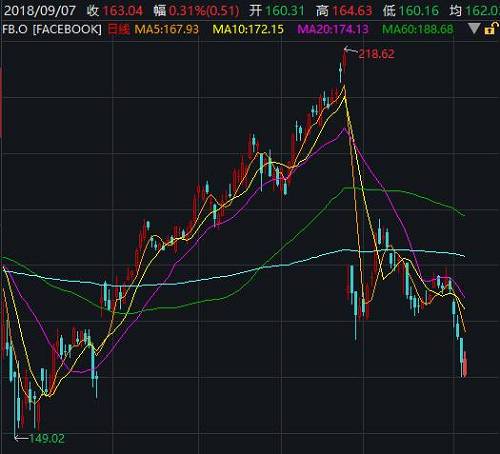Click the FB.O [FACEBOOK] ticker name
This screenshot has width=500, height=454.
(x=52, y=29)
